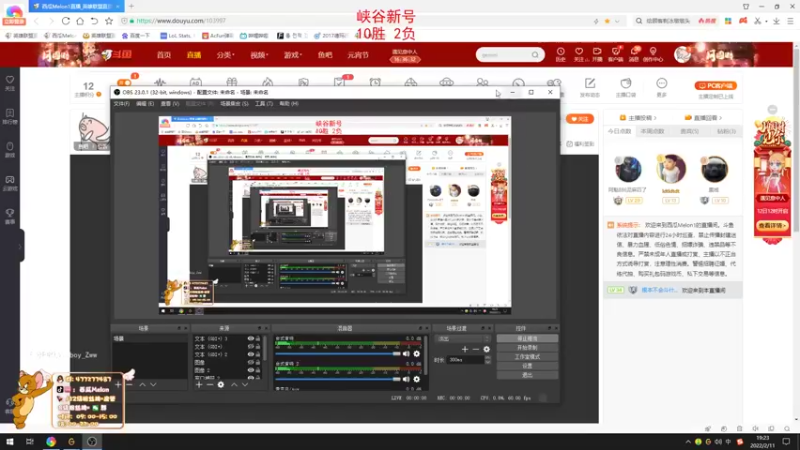This screenshot has height=450, width=800.
Task: Move scene down in OBS scenes panel
Action: pyautogui.click(x=153, y=384)
